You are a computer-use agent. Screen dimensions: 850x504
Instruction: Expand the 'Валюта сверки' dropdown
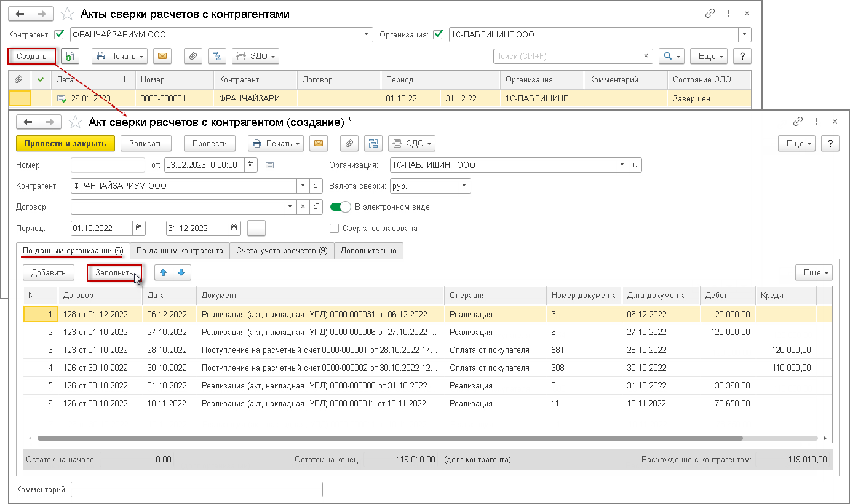(x=464, y=186)
